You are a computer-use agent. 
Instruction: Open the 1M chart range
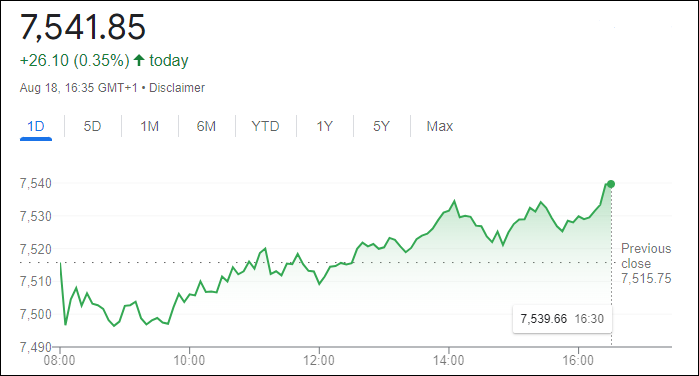[149, 127]
